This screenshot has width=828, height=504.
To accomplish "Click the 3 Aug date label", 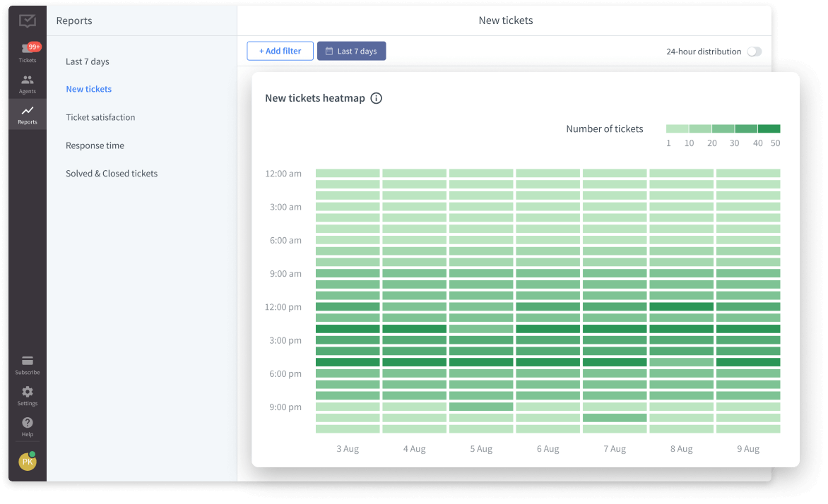I will coord(348,449).
